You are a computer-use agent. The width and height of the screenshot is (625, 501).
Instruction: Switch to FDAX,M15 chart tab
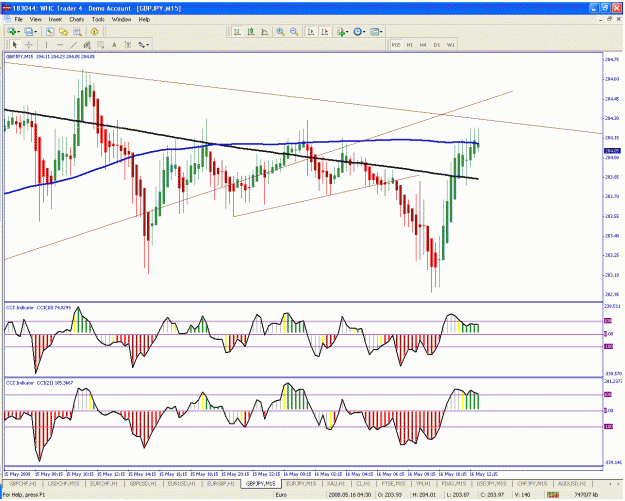click(454, 484)
